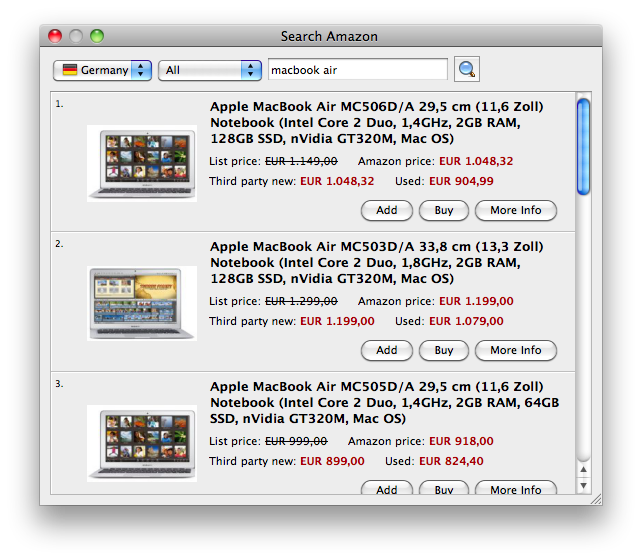Screen dimensions: 642x560
Task: Click Used price EUR 904,99
Action: (461, 181)
